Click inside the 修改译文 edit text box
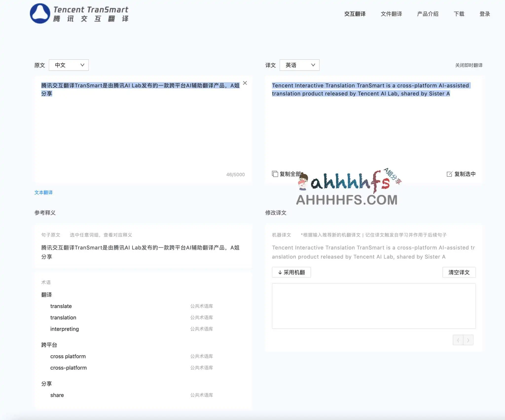 (x=374, y=306)
